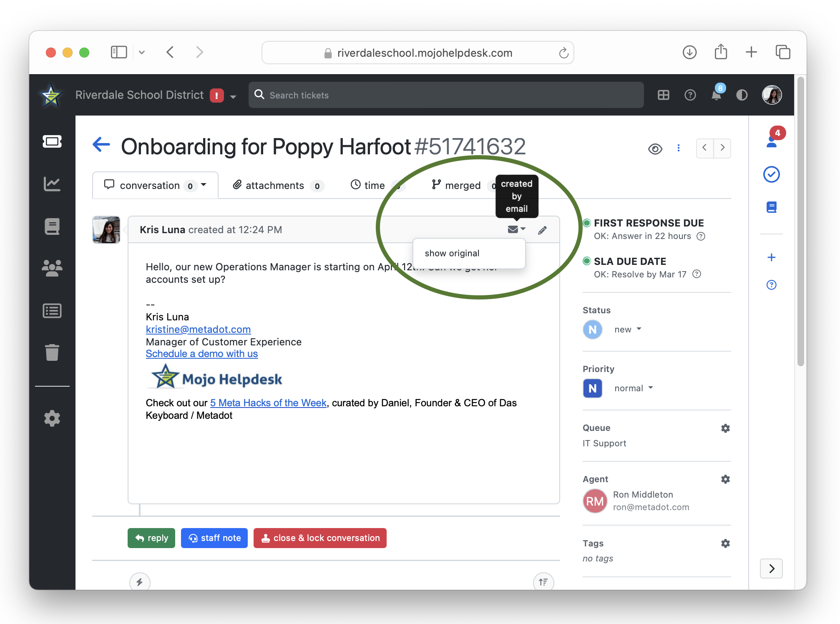Image resolution: width=840 pixels, height=624 pixels.
Task: Expand the Status new dropdown
Action: pos(627,330)
